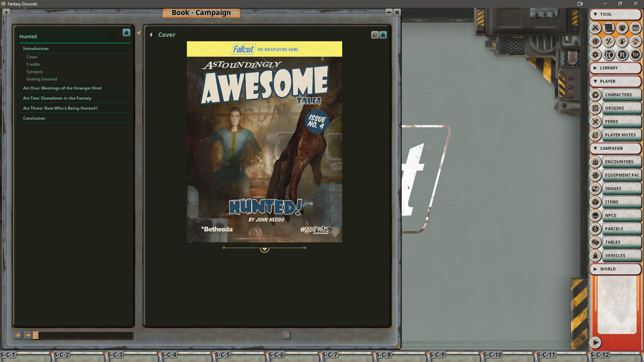Viewport: 644px width, 362px height.
Task: Click the forward navigation arrow below the book
Action: pos(286,335)
